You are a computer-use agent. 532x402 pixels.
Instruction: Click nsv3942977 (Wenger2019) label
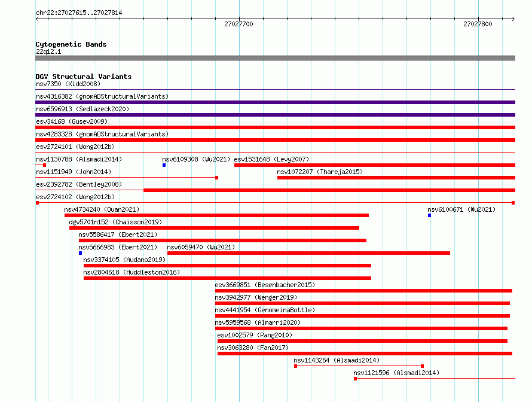256,297
